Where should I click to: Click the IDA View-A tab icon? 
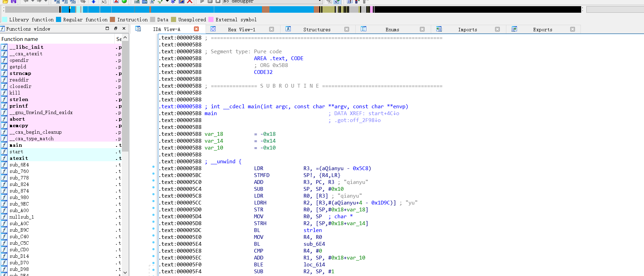coord(138,29)
